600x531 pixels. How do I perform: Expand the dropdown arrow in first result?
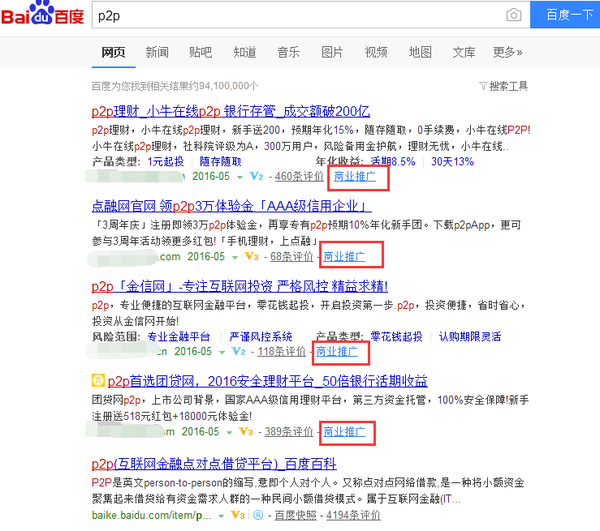(x=239, y=177)
